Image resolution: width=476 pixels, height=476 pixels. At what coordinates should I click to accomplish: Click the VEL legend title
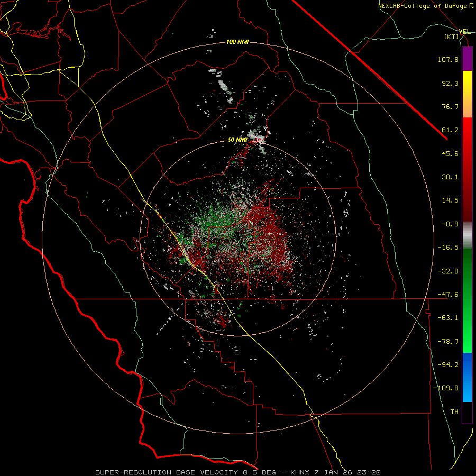tap(465, 32)
